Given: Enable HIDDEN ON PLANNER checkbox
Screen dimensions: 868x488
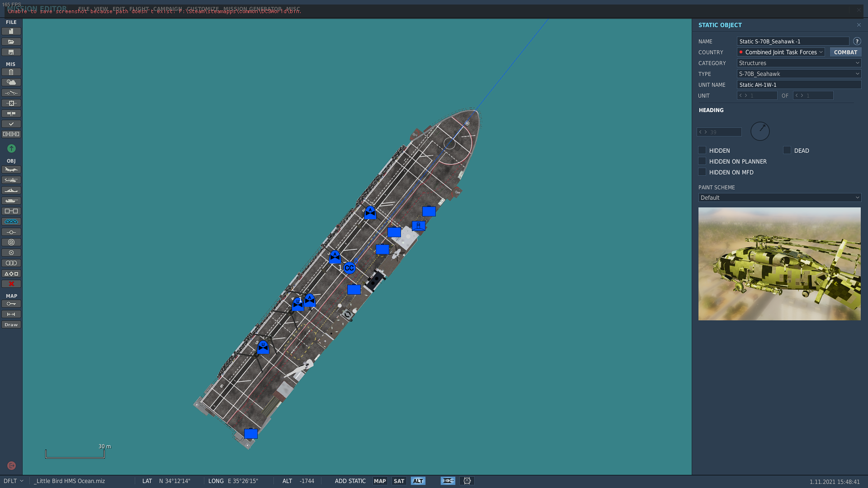Looking at the screenshot, I should [702, 161].
